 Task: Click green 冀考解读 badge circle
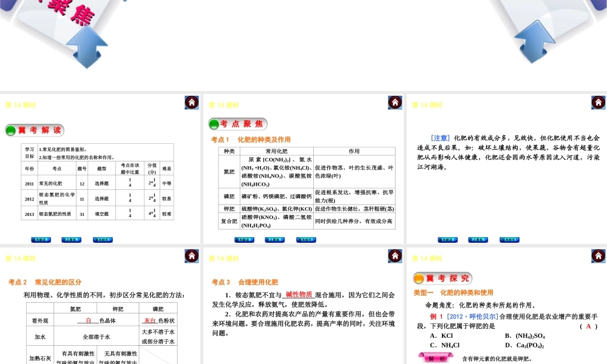pyautogui.click(x=11, y=130)
